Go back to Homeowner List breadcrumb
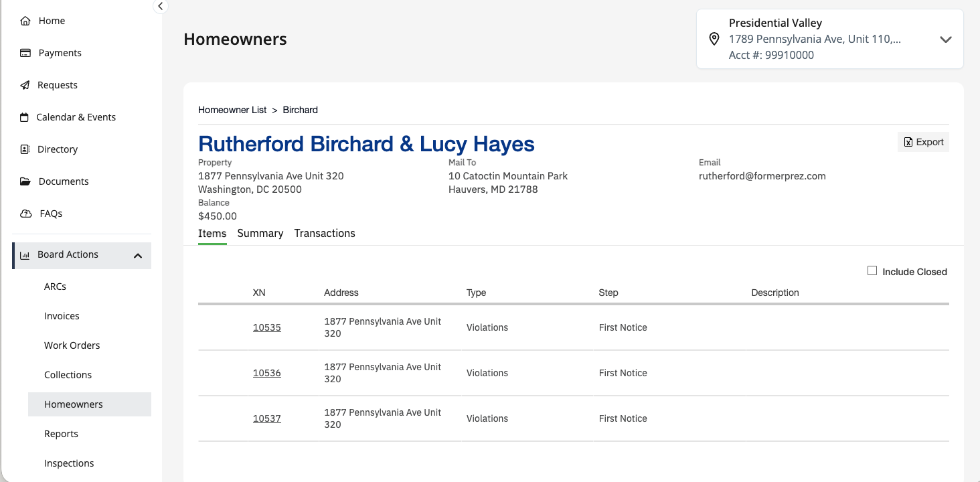This screenshot has height=482, width=980. click(232, 110)
